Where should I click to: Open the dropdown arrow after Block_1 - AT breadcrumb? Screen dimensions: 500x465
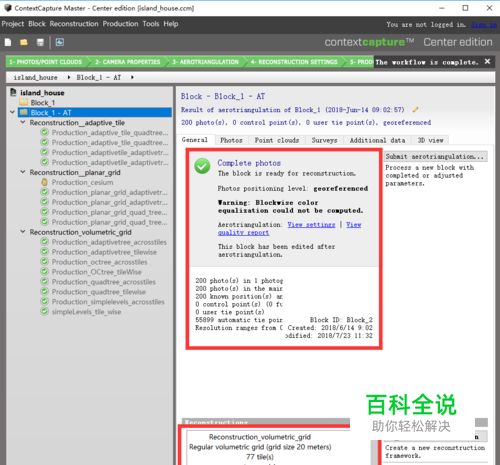(132, 77)
